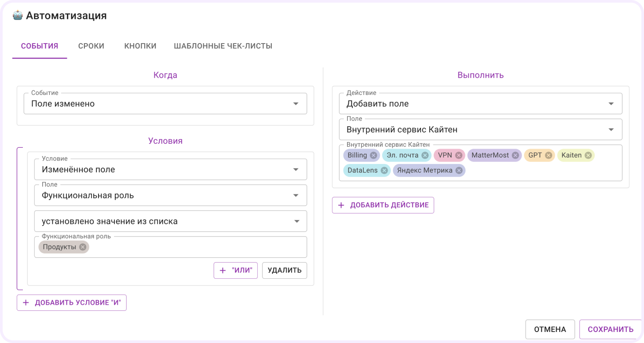The width and height of the screenshot is (644, 343).
Task: Click the x icon on GPT chip
Action: point(549,155)
